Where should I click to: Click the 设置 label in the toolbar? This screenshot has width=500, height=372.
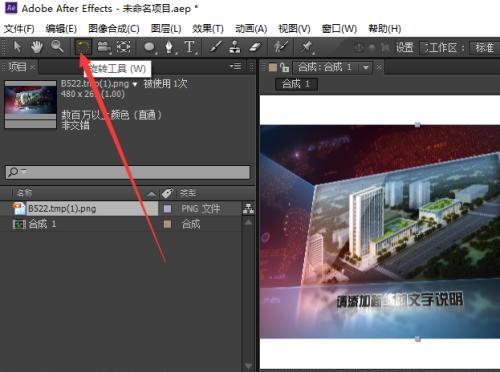tap(404, 48)
